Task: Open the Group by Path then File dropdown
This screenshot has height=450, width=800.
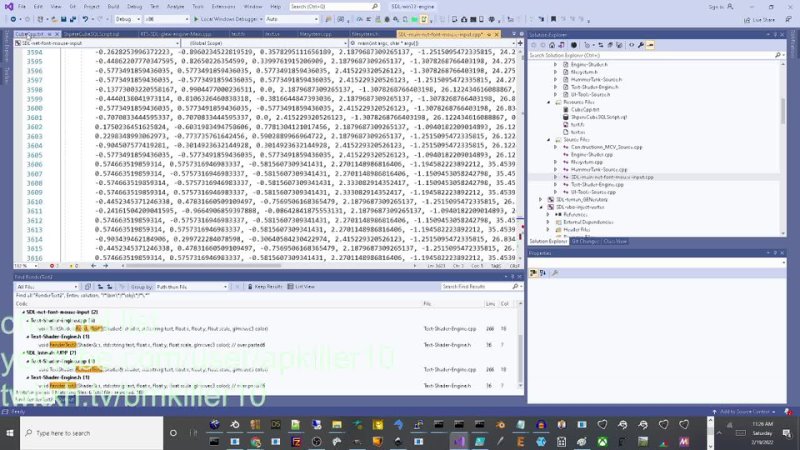Action: (192, 287)
